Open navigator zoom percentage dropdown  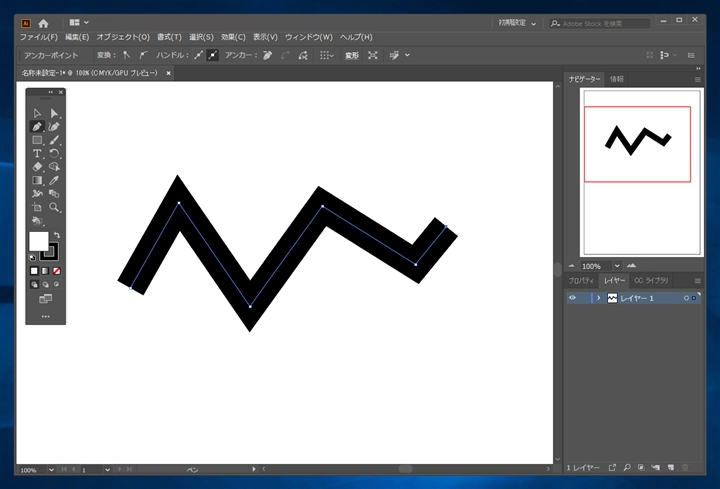click(x=617, y=266)
